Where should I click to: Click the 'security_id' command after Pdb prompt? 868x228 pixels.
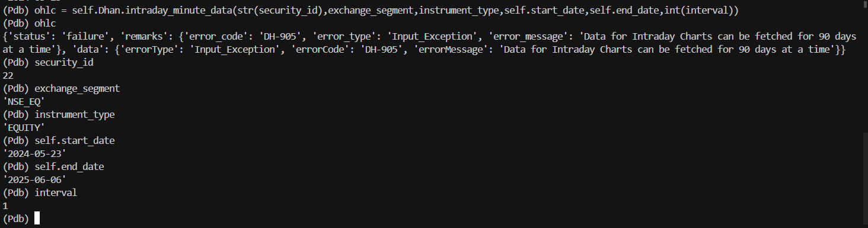(x=64, y=62)
